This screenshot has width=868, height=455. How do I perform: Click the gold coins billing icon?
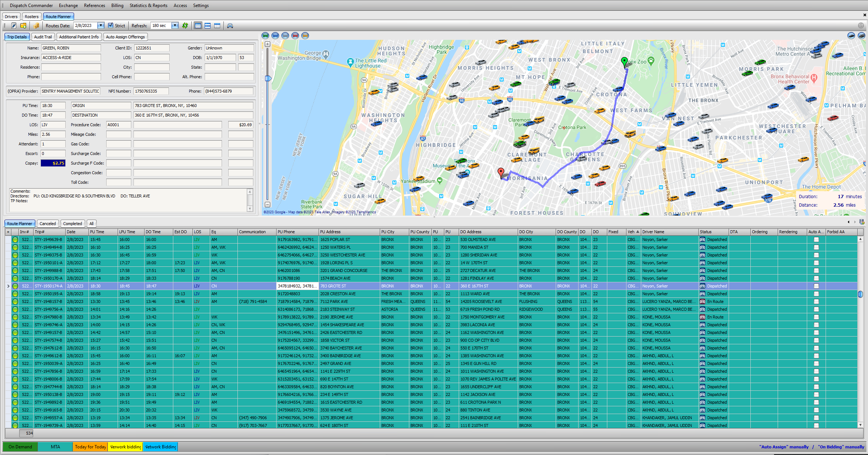pyautogui.click(x=36, y=25)
